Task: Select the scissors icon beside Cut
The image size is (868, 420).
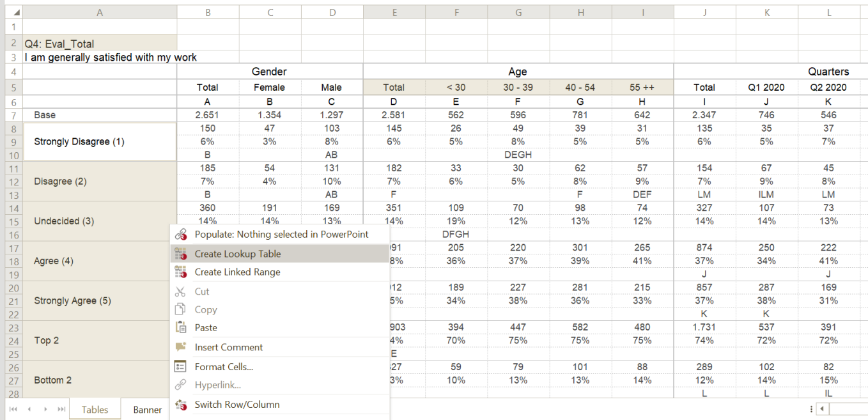Action: pyautogui.click(x=182, y=291)
